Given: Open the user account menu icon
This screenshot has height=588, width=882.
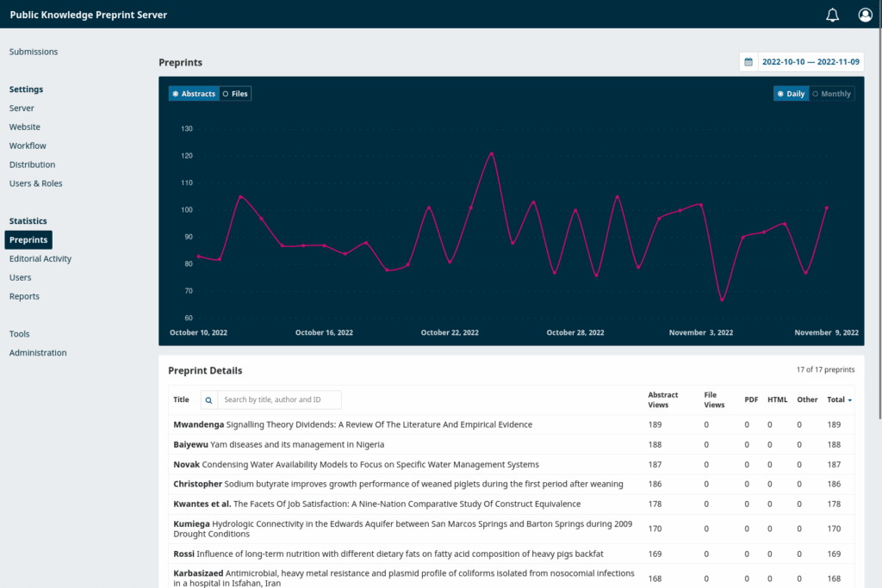Looking at the screenshot, I should click(x=865, y=14).
